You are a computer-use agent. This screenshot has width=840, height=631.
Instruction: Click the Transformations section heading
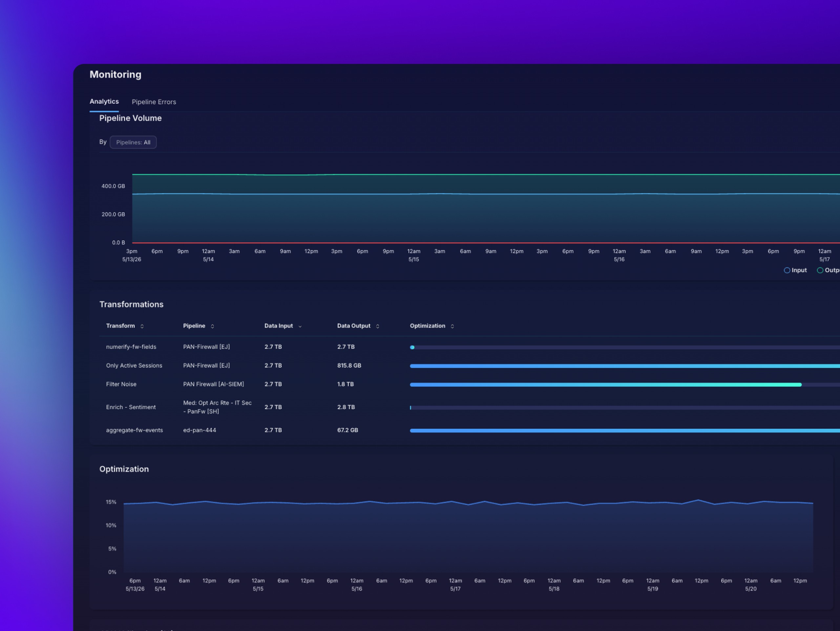[131, 304]
